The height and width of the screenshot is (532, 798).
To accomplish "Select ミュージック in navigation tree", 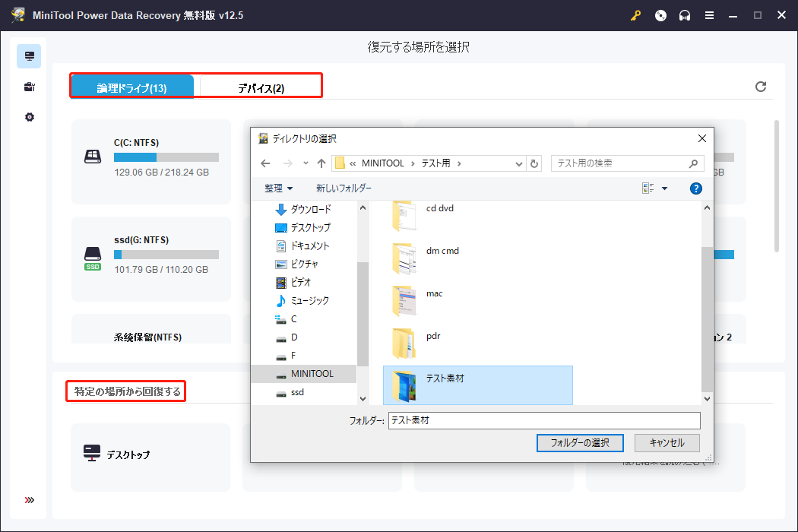I will [x=302, y=301].
